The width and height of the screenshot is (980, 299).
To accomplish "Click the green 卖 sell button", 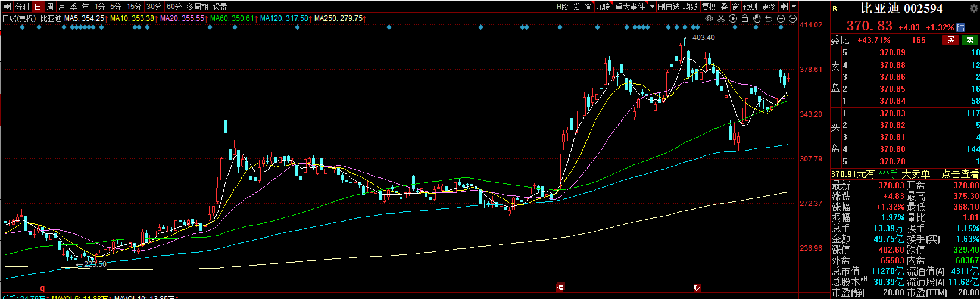I will pos(970,40).
